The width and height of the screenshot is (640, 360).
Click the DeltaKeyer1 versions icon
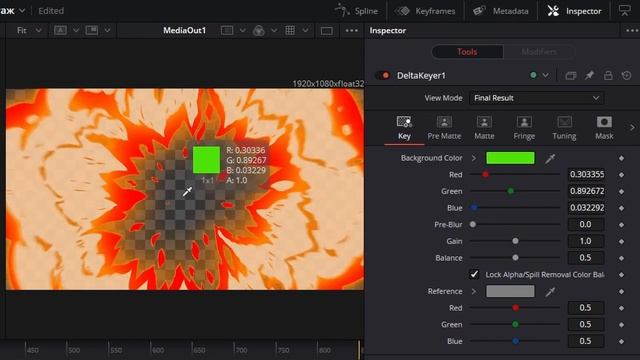pyautogui.click(x=571, y=76)
